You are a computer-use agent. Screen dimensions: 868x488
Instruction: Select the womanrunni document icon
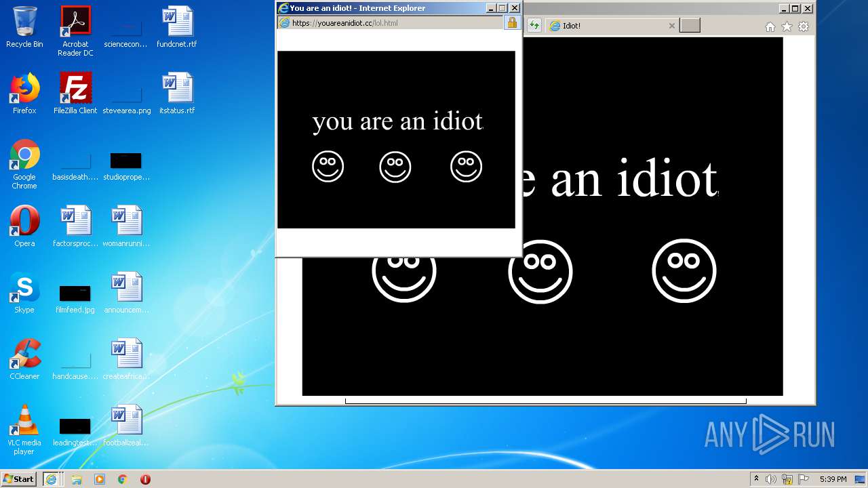point(126,226)
